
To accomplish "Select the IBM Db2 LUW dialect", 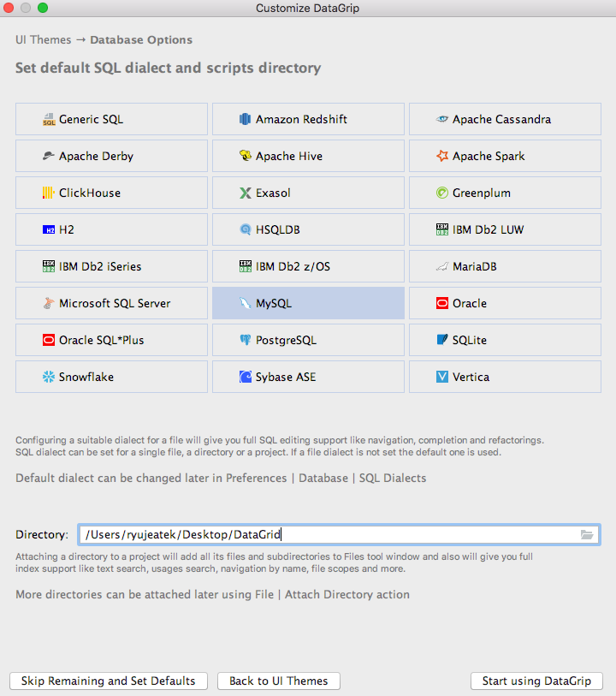I will [x=505, y=230].
